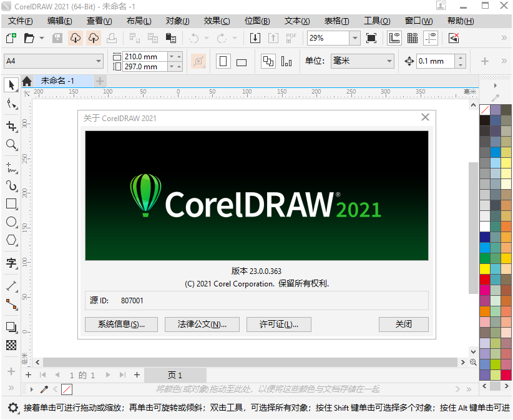The image size is (513, 420).
Task: Click the 关闭 button in About dialog
Action: [403, 325]
